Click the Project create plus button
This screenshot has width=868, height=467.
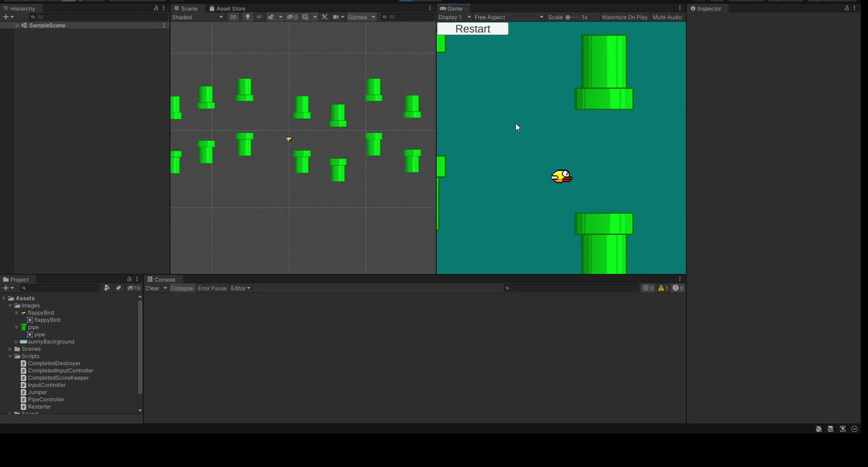(8, 288)
